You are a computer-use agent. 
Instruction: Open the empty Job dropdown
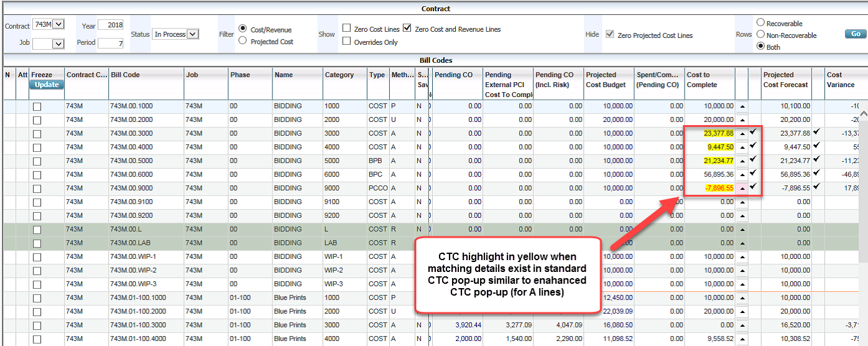click(58, 44)
